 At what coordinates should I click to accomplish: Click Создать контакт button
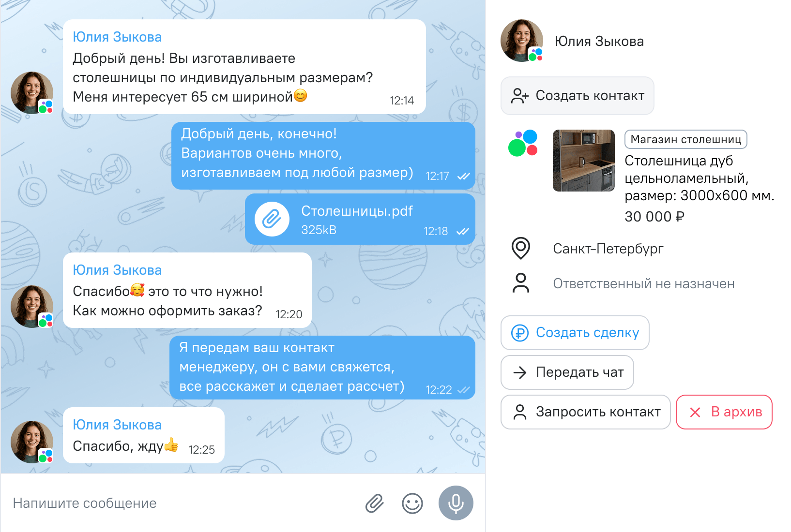pyautogui.click(x=578, y=96)
